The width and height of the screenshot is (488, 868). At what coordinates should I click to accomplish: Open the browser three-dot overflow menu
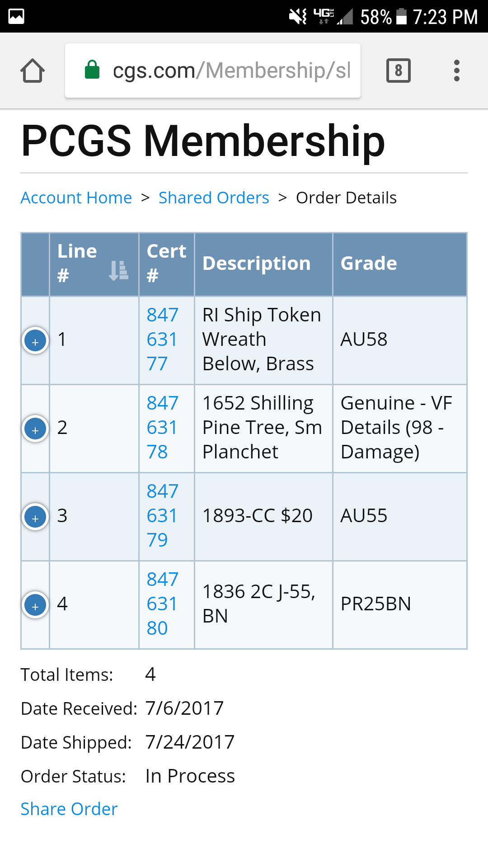coord(457,71)
